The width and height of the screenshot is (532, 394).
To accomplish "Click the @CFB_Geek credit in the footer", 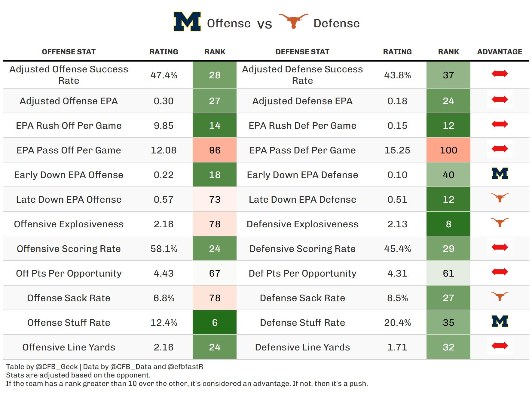I will click(x=57, y=367).
